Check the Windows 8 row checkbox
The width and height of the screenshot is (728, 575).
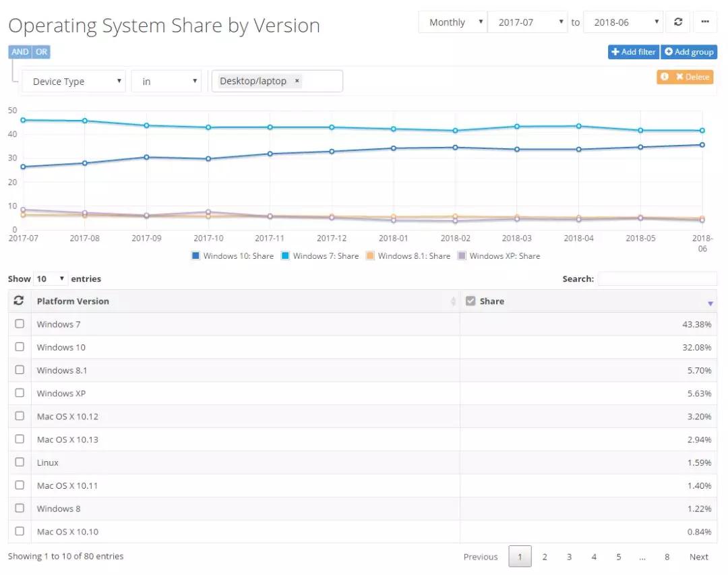pyautogui.click(x=20, y=508)
